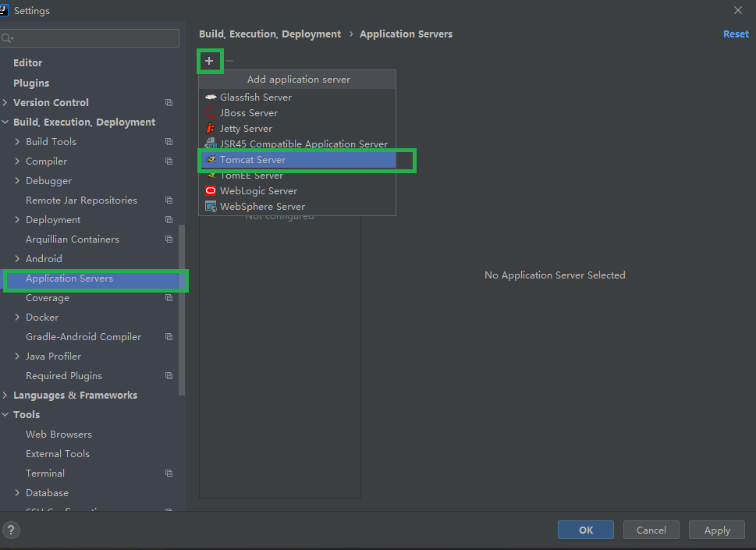Click project-level icon beside Version Control
The width and height of the screenshot is (756, 550).
[x=169, y=103]
